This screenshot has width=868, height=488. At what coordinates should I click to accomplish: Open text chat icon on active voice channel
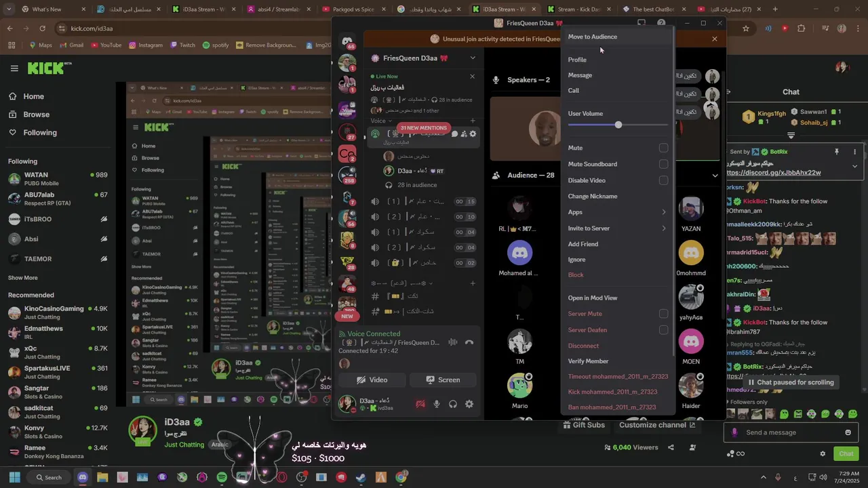tap(454, 134)
